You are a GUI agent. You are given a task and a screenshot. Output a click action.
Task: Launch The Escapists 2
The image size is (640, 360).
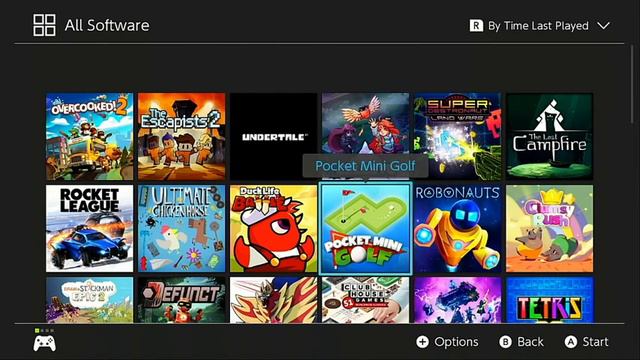pyautogui.click(x=182, y=136)
